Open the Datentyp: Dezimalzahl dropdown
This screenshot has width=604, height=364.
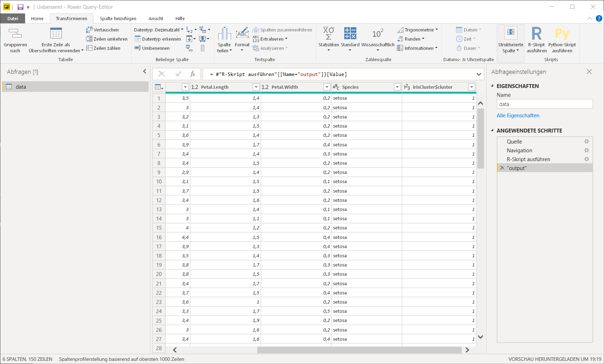tap(159, 30)
